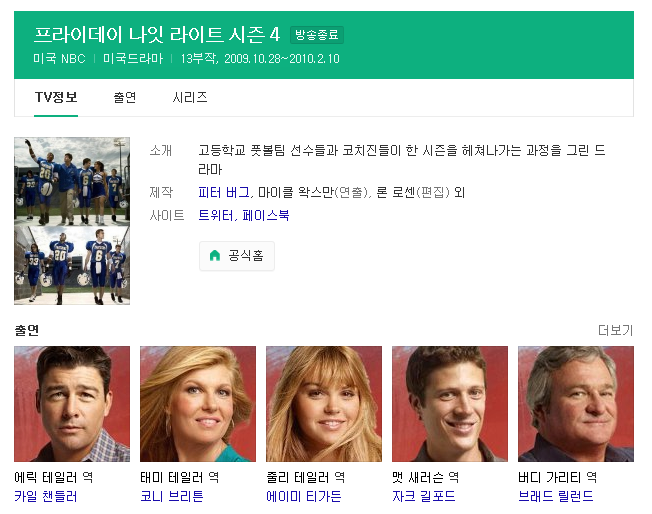This screenshot has height=514, width=652.
Task: Click 더보기 to see more cast
Action: coord(615,330)
